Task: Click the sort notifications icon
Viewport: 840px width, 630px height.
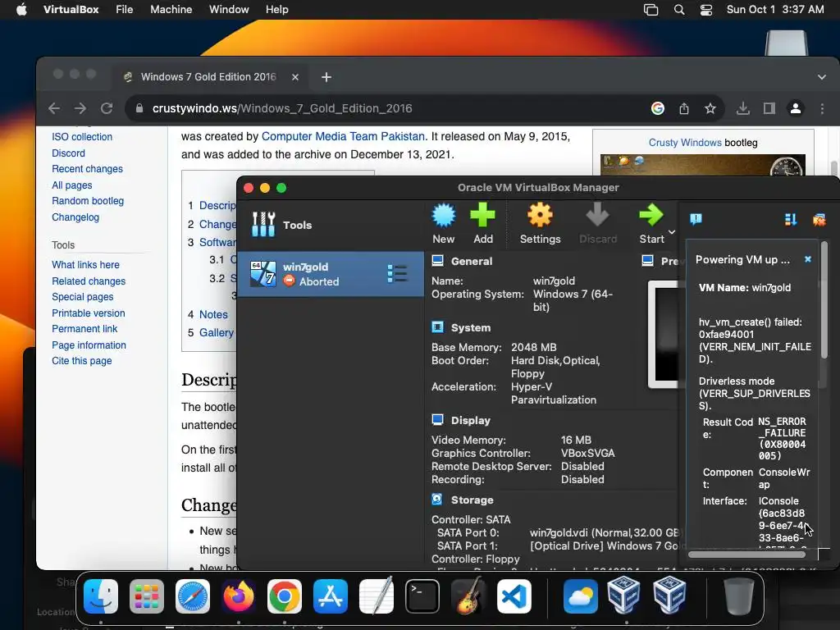Action: point(791,219)
